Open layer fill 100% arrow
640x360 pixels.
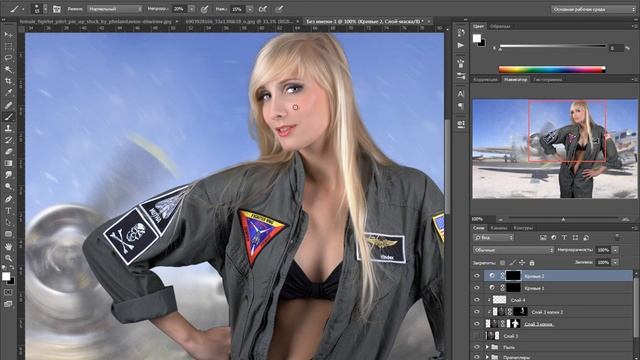click(x=615, y=262)
